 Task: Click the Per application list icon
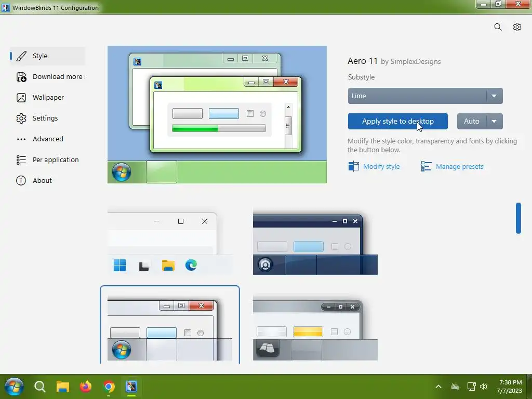(x=21, y=160)
